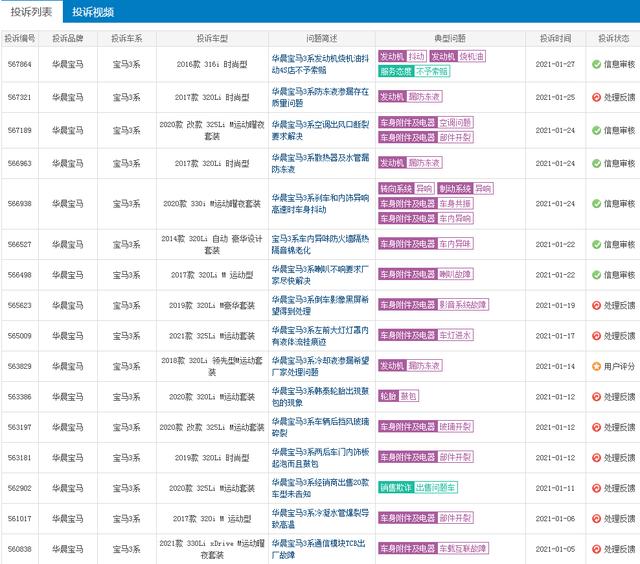Click the 服务态度 不予索赔 tag

(x=414, y=71)
